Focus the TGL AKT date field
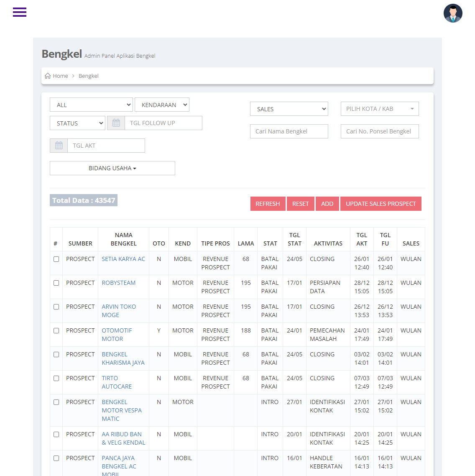Image resolution: width=475 pixels, height=476 pixels. 106,146
